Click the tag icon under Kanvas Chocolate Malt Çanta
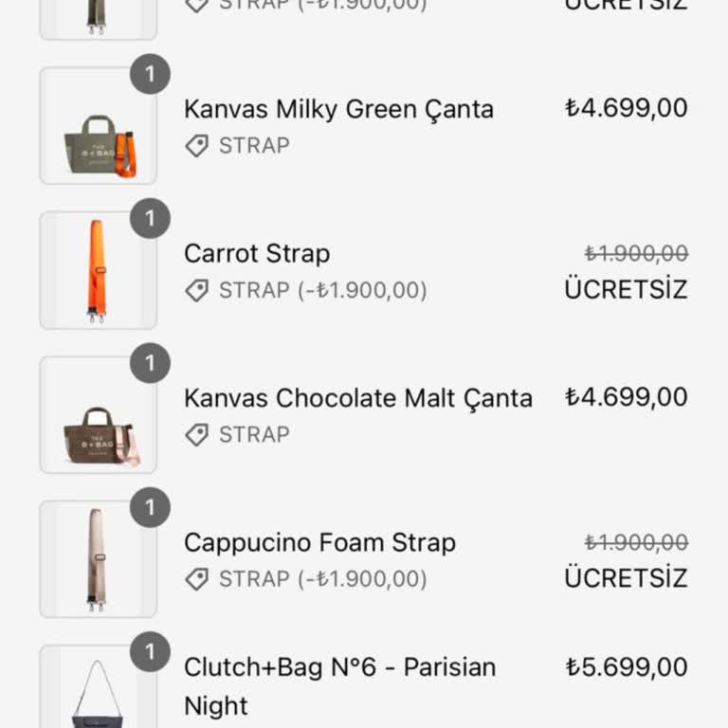Screen dimensions: 728x728 coord(196,435)
